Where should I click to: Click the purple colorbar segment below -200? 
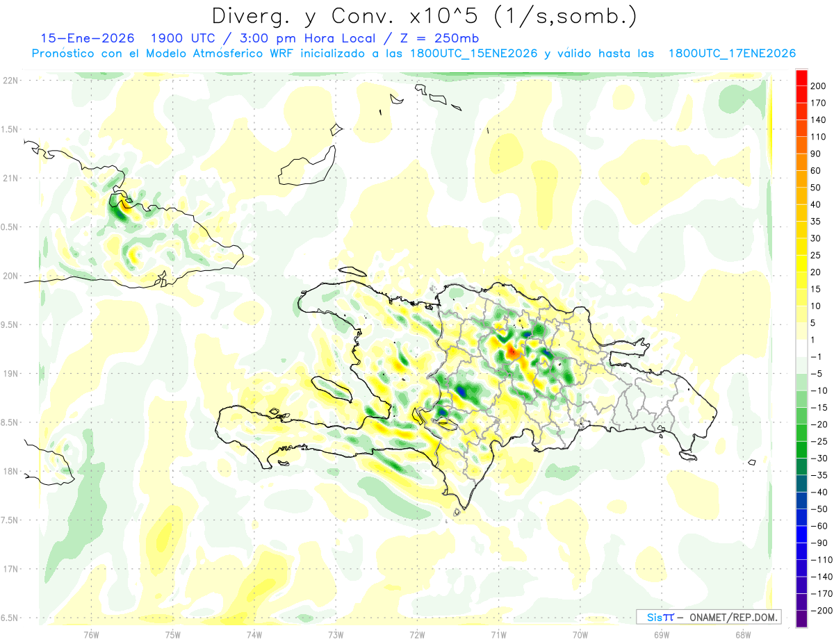click(x=801, y=619)
